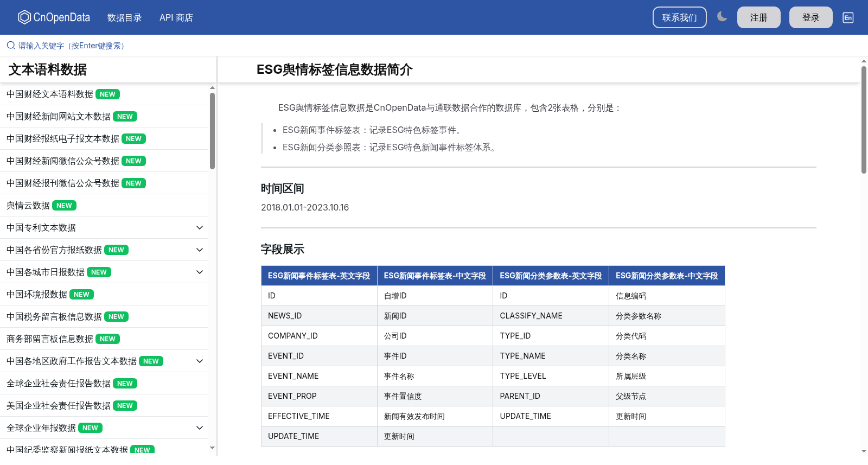Viewport: 868px width, 465px height.
Task: Expand 中国各地区政府工作报告文本数据 chevron
Action: click(x=200, y=361)
